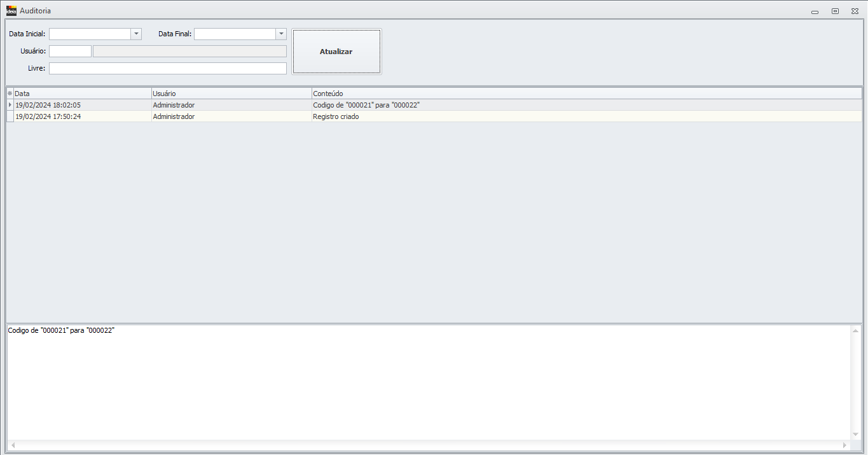Maximize the Auditoria window
This screenshot has width=868, height=455.
[835, 11]
